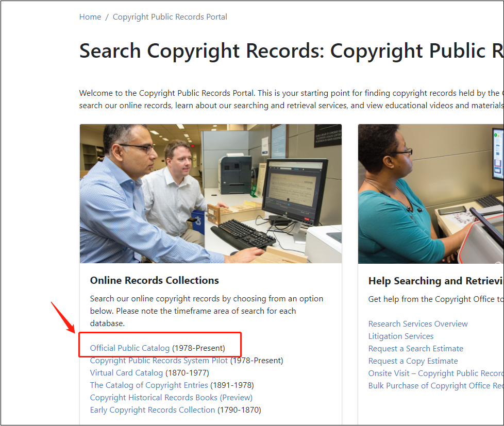Open The Catalog of Copyright Entries
504x426 pixels.
pos(149,385)
